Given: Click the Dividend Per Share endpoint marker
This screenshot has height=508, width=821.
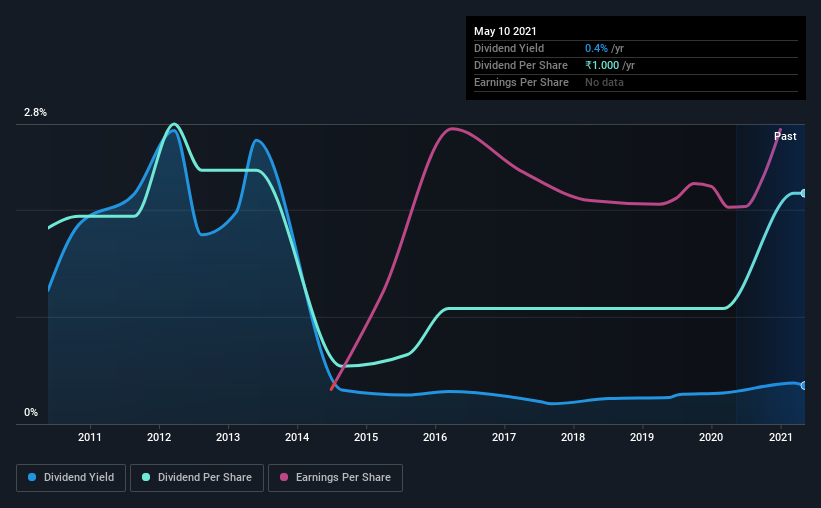Looking at the screenshot, I should click(x=803, y=193).
